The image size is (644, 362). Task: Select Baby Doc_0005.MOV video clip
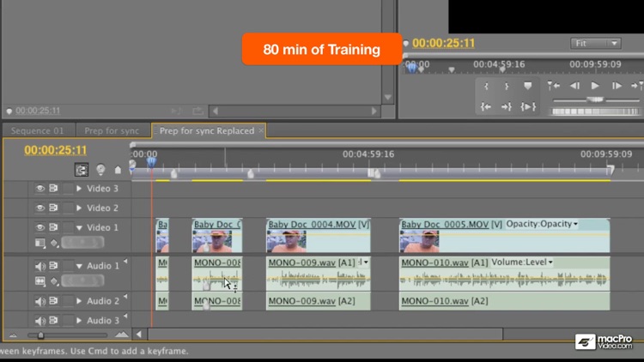click(504, 235)
